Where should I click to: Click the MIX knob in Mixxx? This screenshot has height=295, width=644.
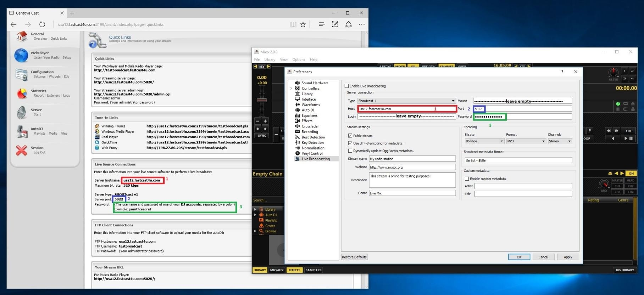tap(604, 184)
